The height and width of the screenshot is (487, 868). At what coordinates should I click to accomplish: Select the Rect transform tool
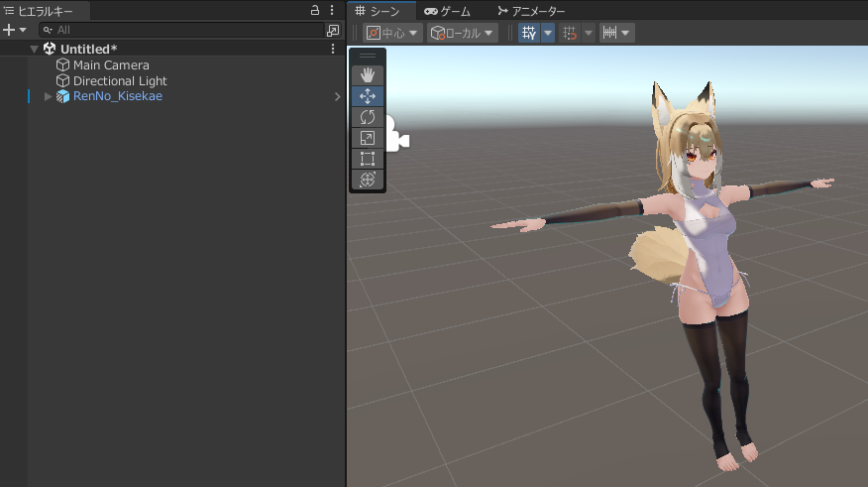pyautogui.click(x=368, y=159)
